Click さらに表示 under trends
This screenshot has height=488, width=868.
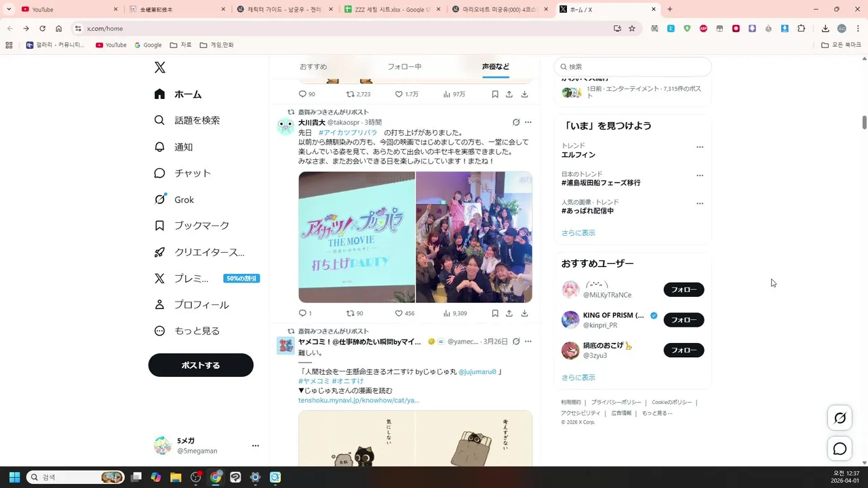click(578, 232)
